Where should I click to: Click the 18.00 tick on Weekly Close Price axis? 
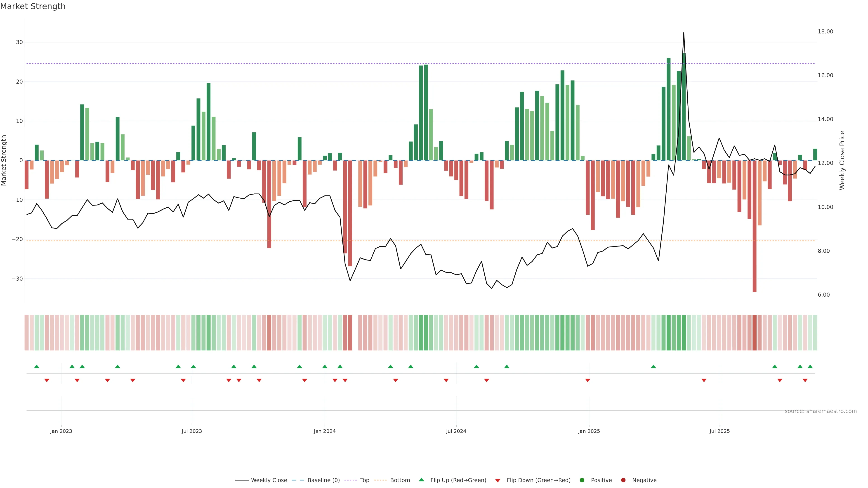[825, 32]
